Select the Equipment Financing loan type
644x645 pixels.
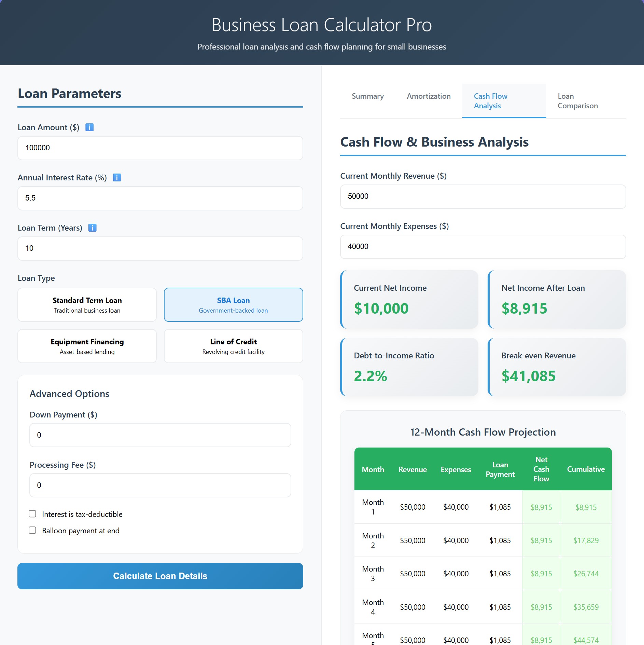[x=87, y=346]
